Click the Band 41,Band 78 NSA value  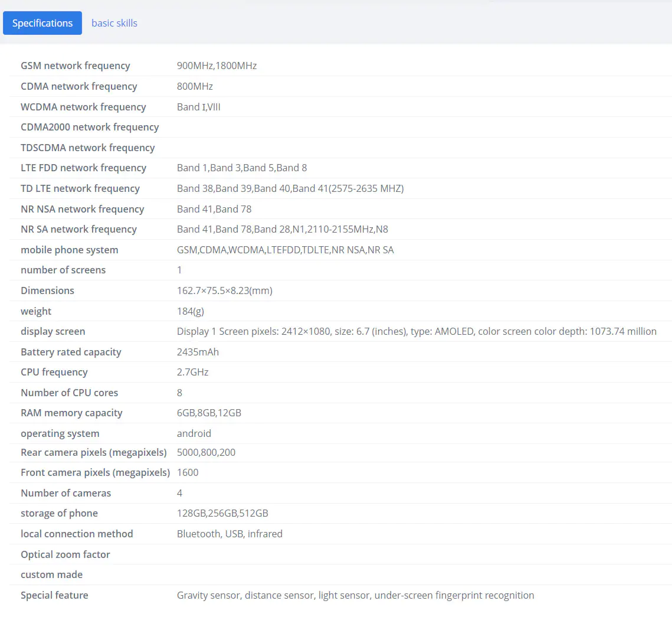point(214,209)
